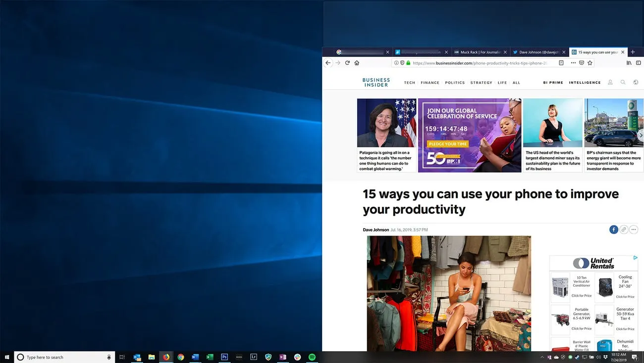Click the Firefox reload page button
Screen dimensions: 644x363
tap(347, 63)
